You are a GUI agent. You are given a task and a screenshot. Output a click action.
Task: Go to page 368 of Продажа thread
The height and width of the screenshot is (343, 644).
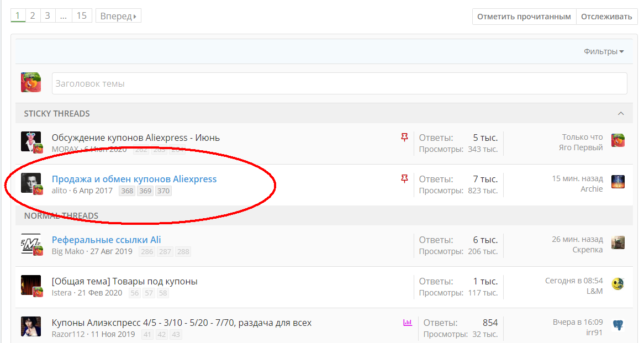pos(128,191)
